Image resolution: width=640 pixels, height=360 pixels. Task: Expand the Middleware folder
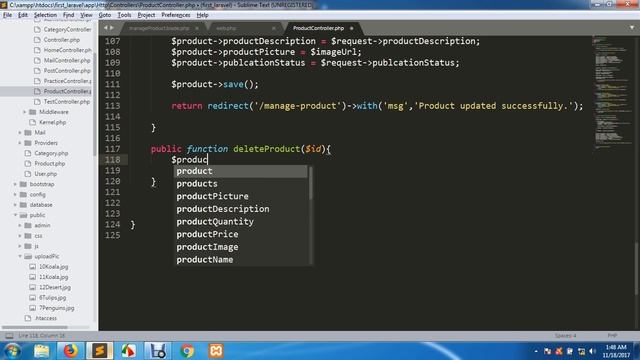(x=24, y=112)
